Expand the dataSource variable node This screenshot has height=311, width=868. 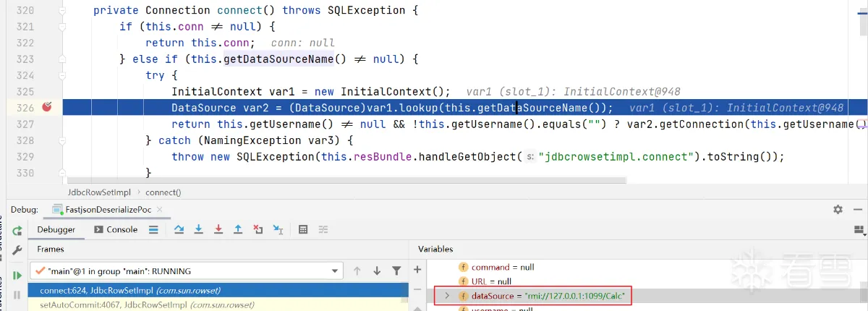[x=447, y=296]
